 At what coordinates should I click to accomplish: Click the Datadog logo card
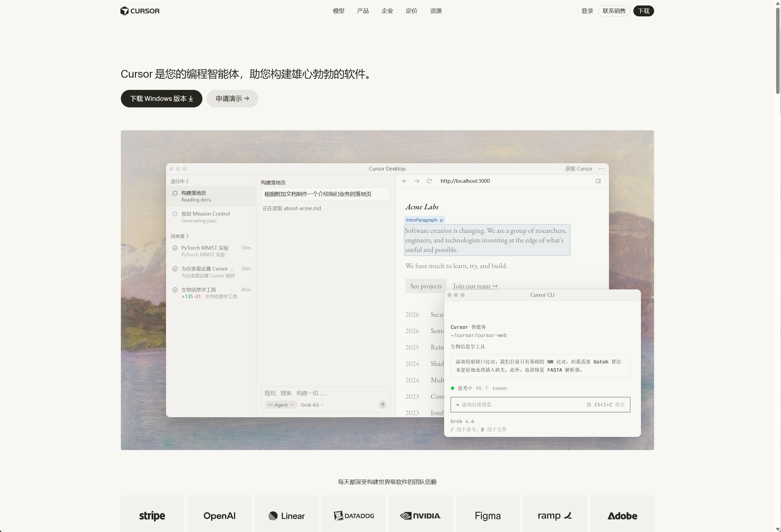[x=354, y=514]
